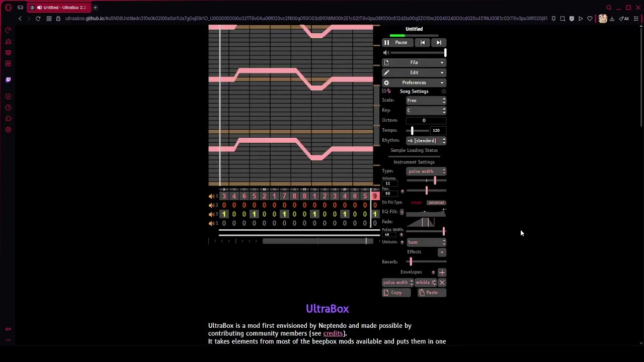644x362 pixels.
Task: Open the Preferences menu
Action: click(x=414, y=82)
